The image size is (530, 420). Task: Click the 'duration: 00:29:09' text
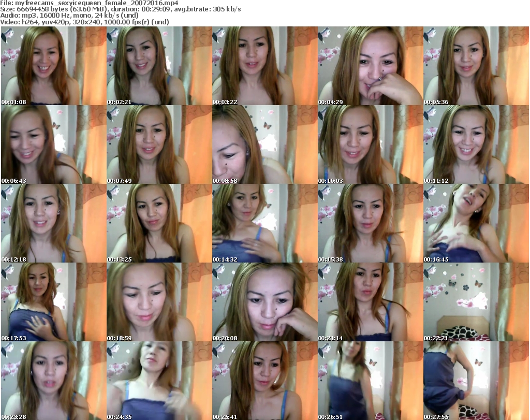(141, 9)
